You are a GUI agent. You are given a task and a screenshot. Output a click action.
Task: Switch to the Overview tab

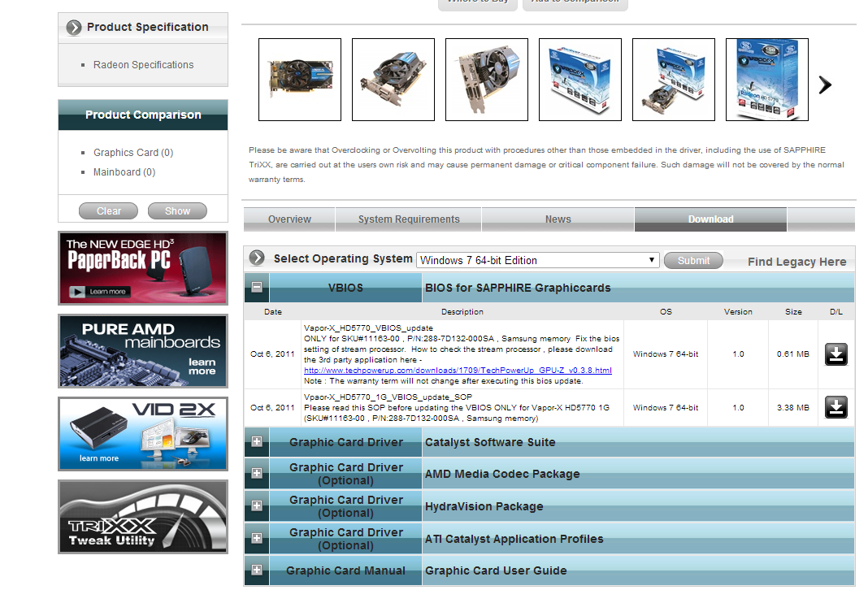click(x=289, y=219)
